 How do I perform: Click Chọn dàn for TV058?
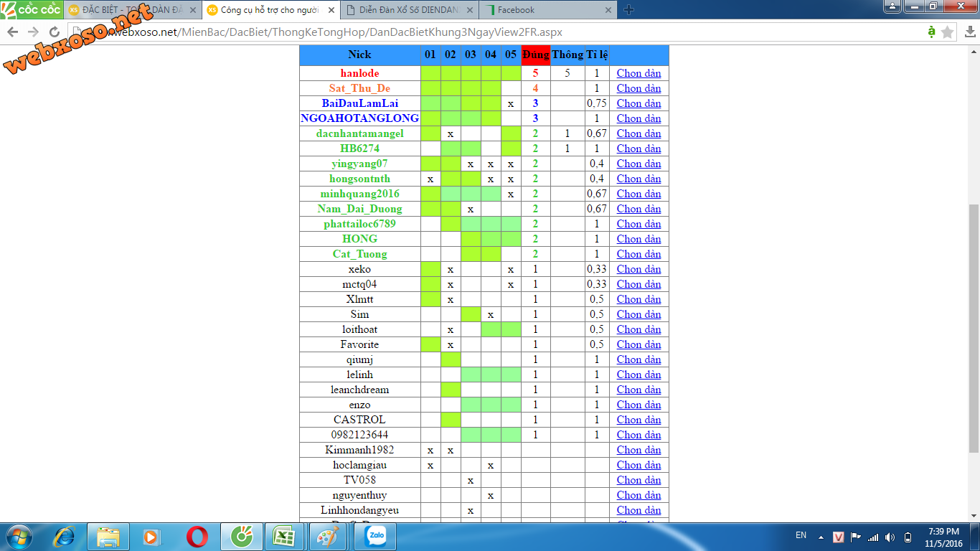(x=639, y=480)
